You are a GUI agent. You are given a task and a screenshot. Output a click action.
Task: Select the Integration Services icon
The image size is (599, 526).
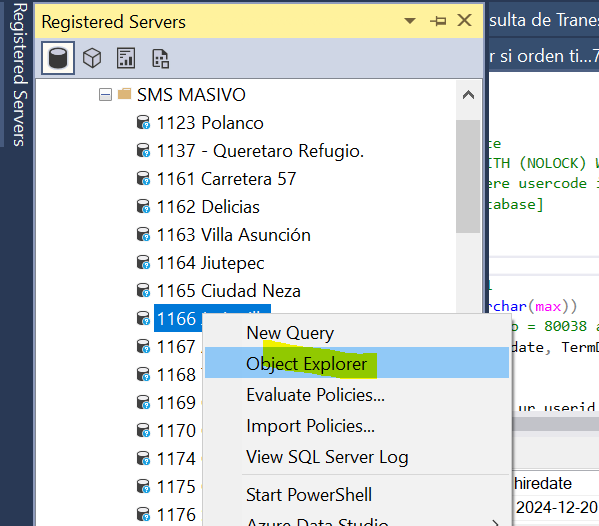pos(160,58)
